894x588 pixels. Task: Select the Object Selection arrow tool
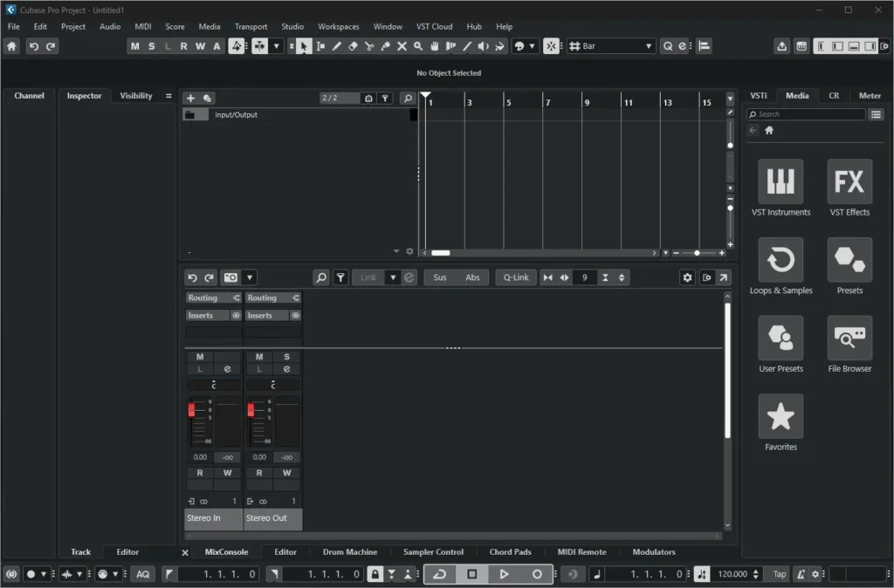pos(304,45)
